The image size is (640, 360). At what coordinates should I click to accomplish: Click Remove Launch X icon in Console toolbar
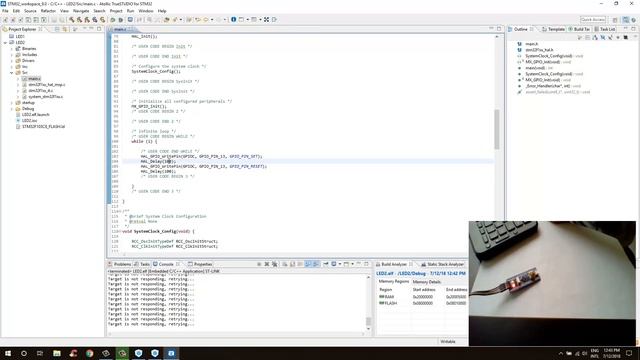[x=267, y=264]
